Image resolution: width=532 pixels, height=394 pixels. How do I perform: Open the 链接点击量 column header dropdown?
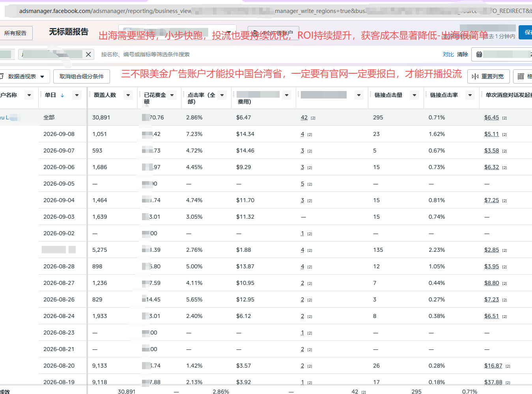tap(414, 95)
